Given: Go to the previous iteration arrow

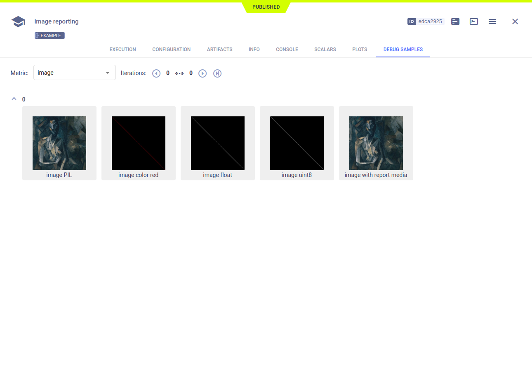Looking at the screenshot, I should (x=156, y=73).
